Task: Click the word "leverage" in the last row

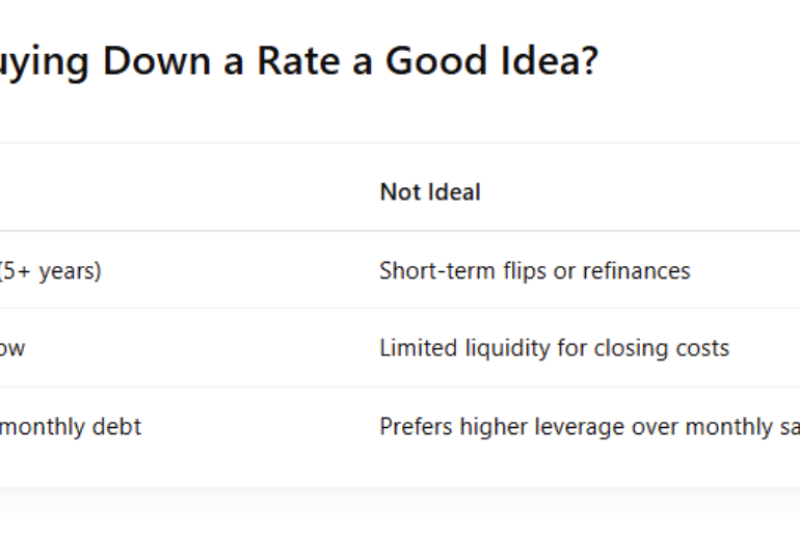Action: click(x=570, y=427)
